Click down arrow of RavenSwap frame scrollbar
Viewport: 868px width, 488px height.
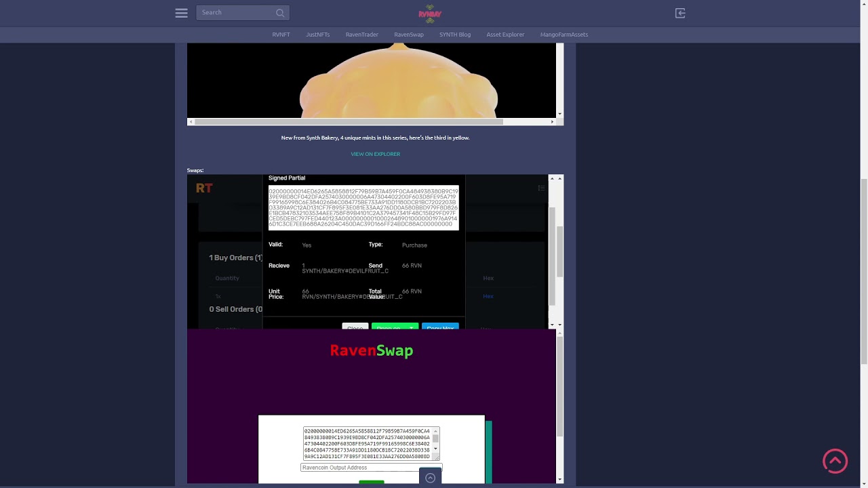[x=559, y=479]
